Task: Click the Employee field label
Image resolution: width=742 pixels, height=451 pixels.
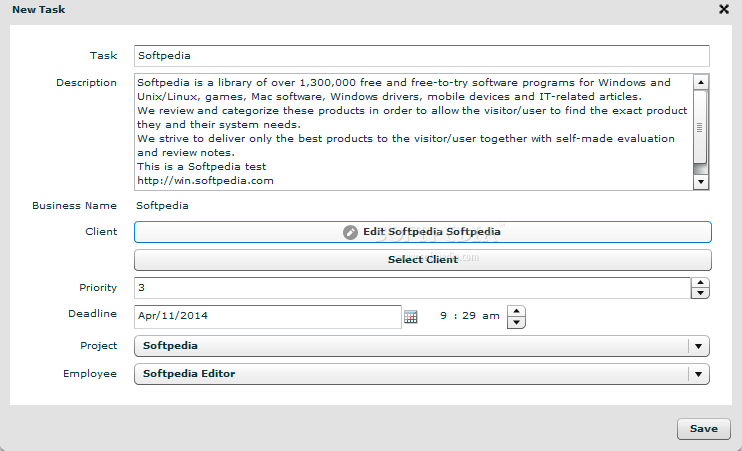Action: pyautogui.click(x=90, y=374)
